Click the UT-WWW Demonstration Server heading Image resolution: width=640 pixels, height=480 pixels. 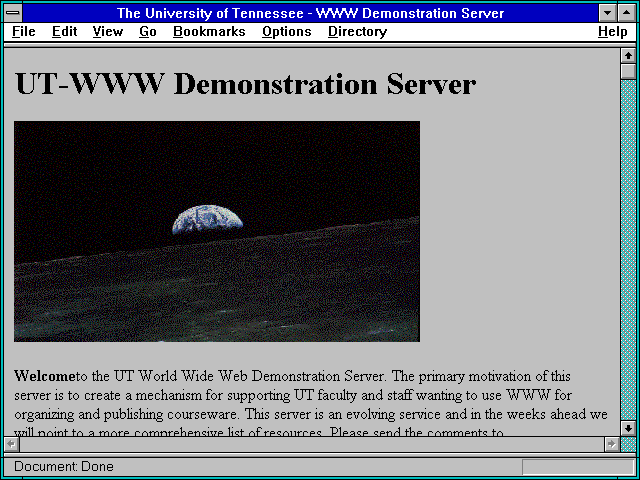coord(245,84)
